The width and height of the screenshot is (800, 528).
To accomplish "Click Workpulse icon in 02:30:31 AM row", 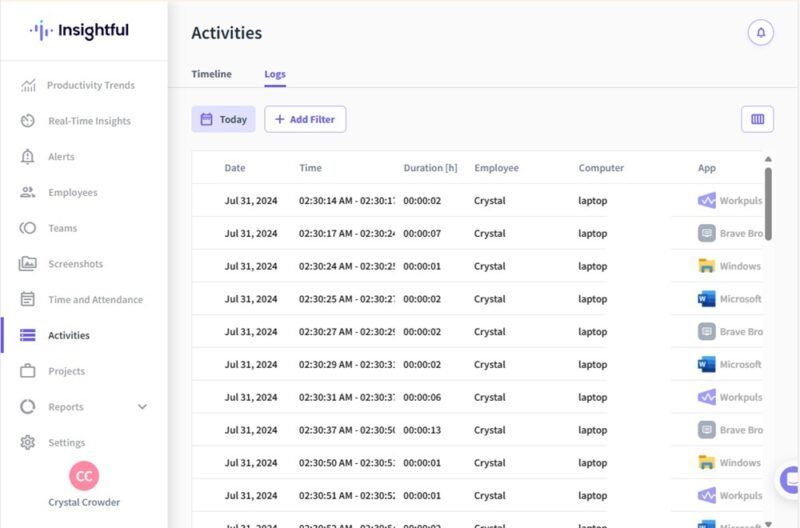I will (707, 397).
